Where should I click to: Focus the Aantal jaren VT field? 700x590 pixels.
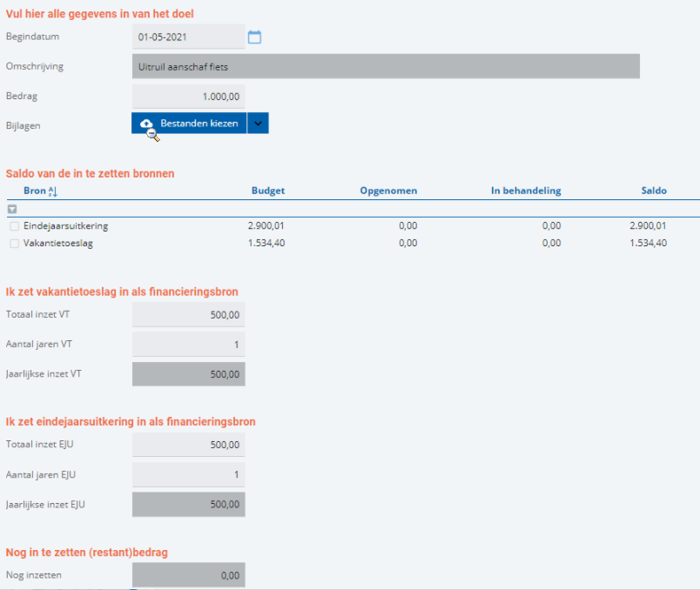pyautogui.click(x=188, y=344)
